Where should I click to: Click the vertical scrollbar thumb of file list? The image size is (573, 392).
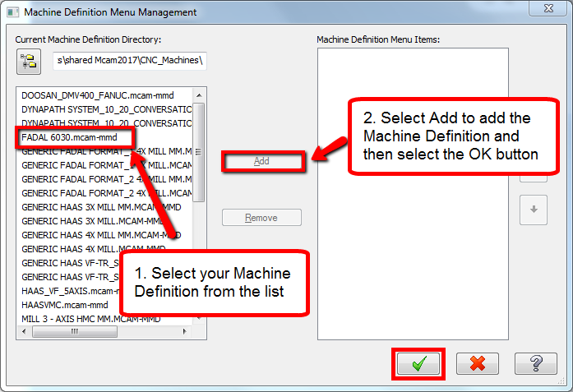[x=199, y=152]
